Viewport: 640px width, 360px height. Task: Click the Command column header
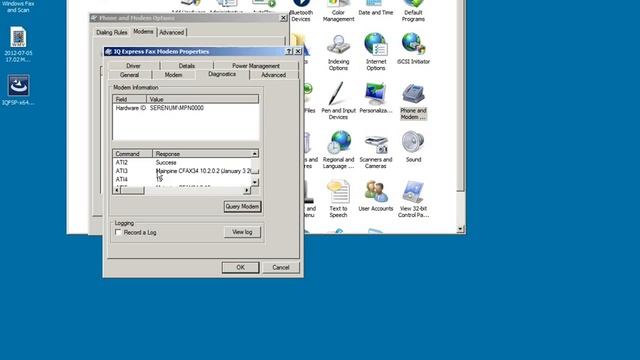(133, 154)
